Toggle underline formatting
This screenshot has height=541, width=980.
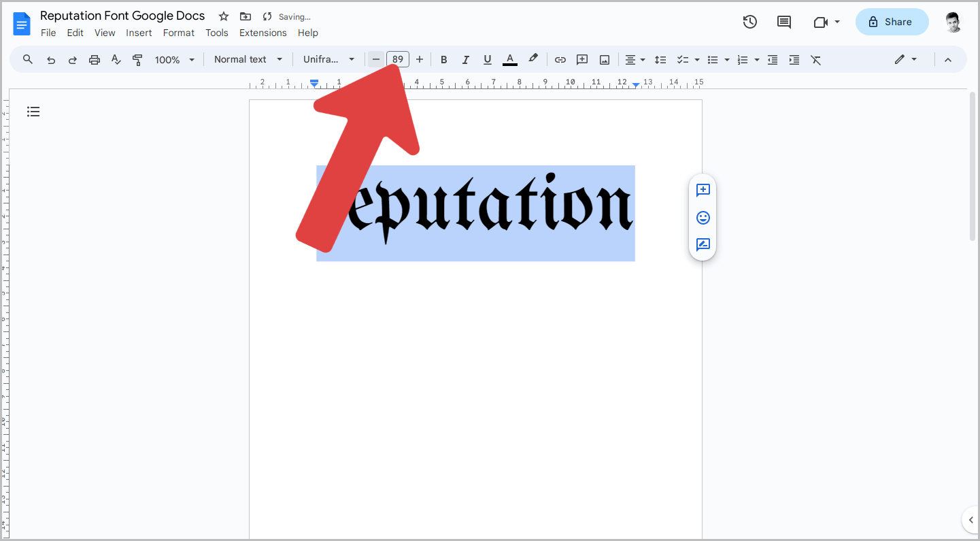click(x=487, y=59)
